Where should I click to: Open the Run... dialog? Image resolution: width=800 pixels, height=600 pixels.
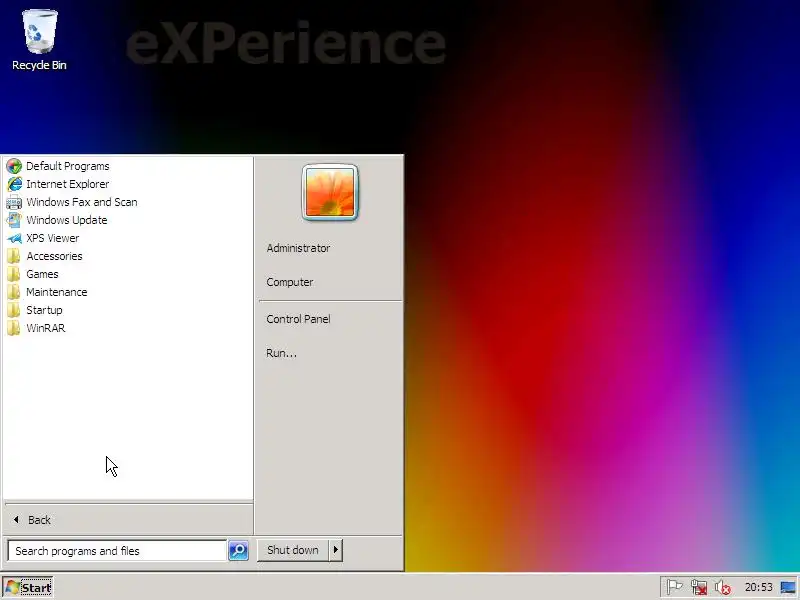(x=281, y=353)
